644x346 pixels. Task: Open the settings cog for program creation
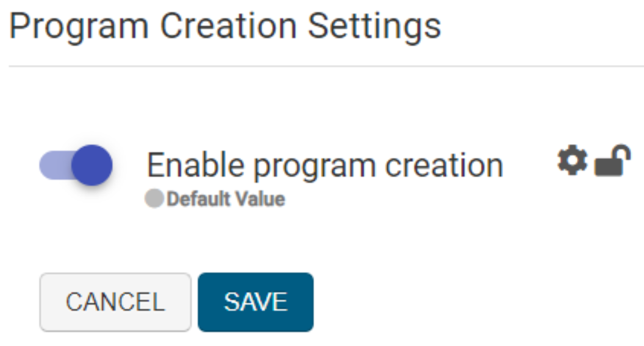[x=572, y=161]
